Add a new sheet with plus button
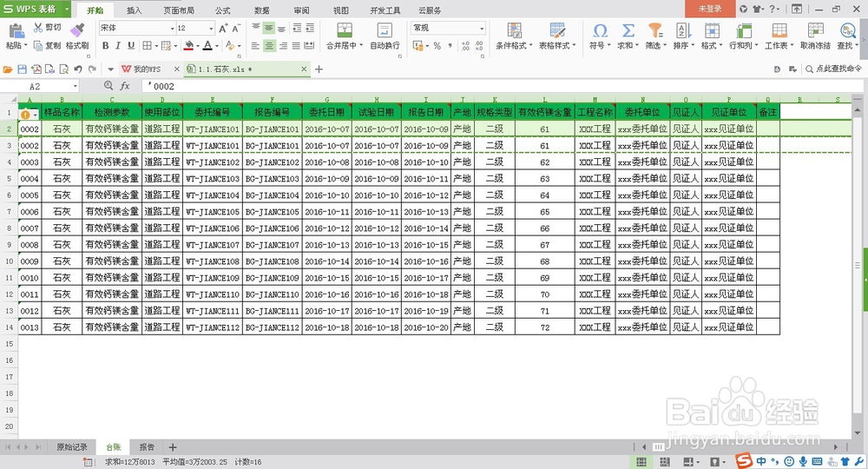Screen dimensions: 868x469 pyautogui.click(x=173, y=446)
